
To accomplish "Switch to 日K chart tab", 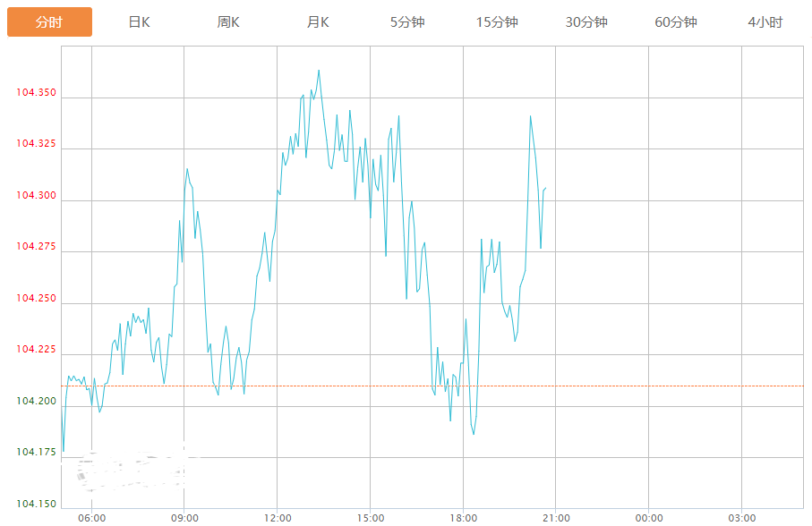I will pyautogui.click(x=139, y=22).
